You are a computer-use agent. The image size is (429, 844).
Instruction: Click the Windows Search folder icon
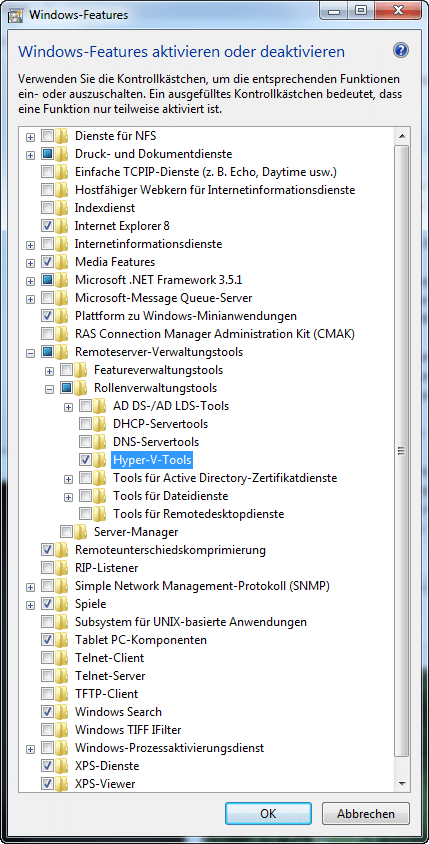(62, 712)
